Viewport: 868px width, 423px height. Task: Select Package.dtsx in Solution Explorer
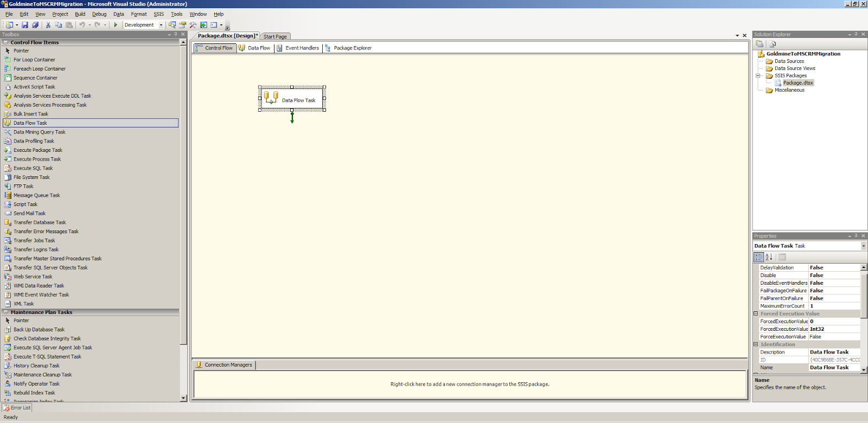click(798, 83)
